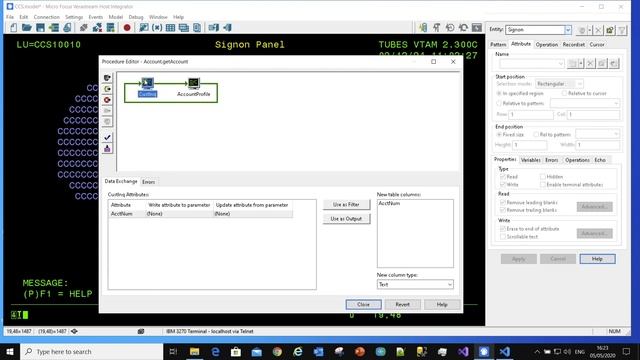
Task: Click the Windows Start button
Action: (x=10, y=351)
